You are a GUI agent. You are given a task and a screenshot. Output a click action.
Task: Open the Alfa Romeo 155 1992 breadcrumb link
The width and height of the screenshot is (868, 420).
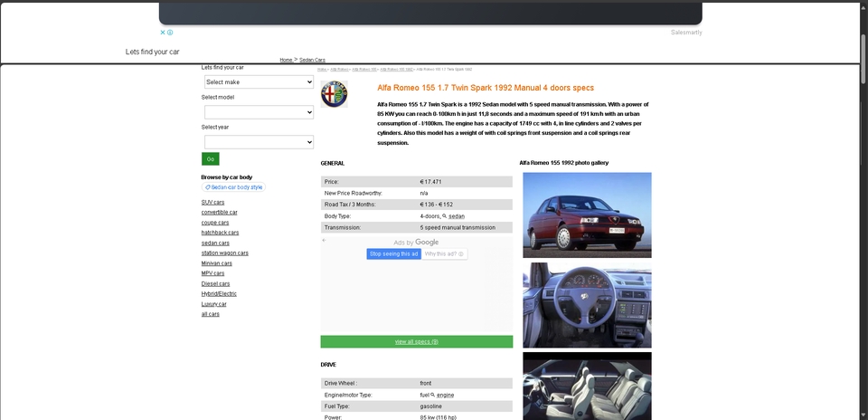tap(396, 70)
